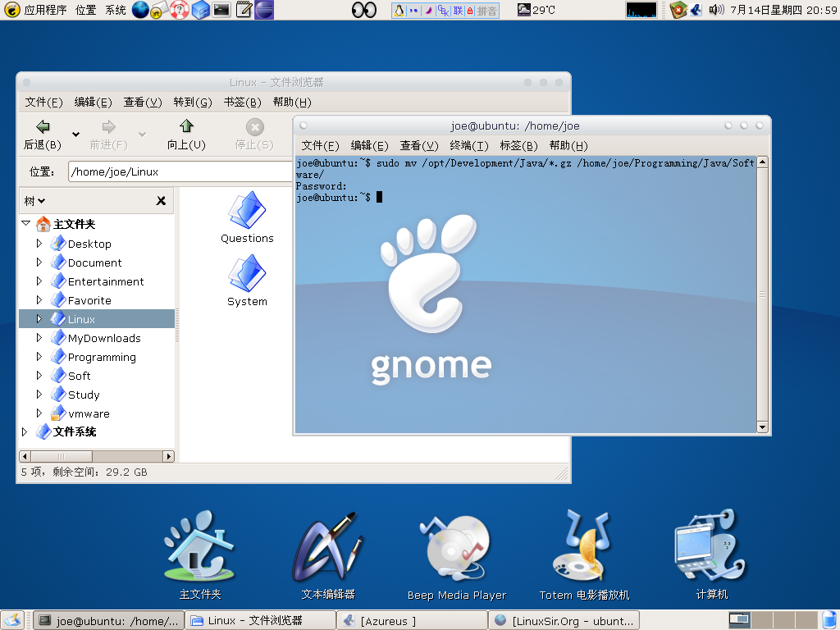The width and height of the screenshot is (840, 630).
Task: Open the 树 side pane selector dropdown
Action: point(34,201)
